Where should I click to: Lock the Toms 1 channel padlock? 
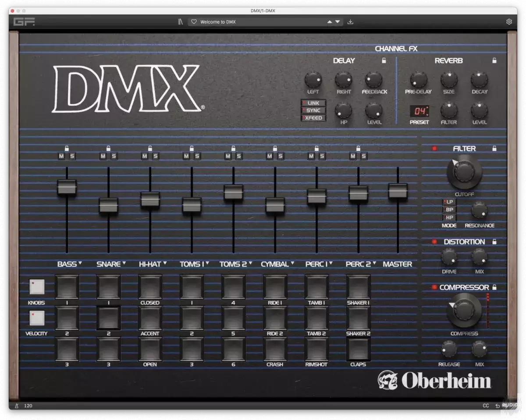click(x=192, y=148)
